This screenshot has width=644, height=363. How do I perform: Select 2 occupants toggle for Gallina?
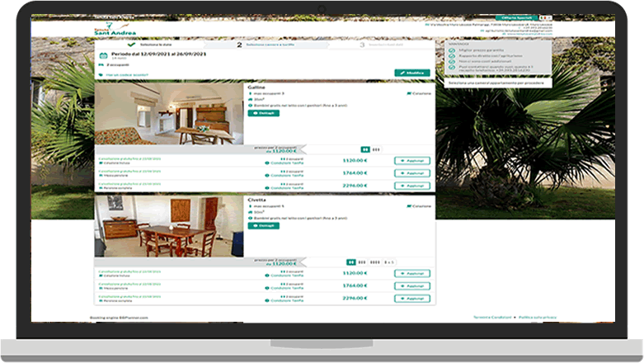(365, 149)
